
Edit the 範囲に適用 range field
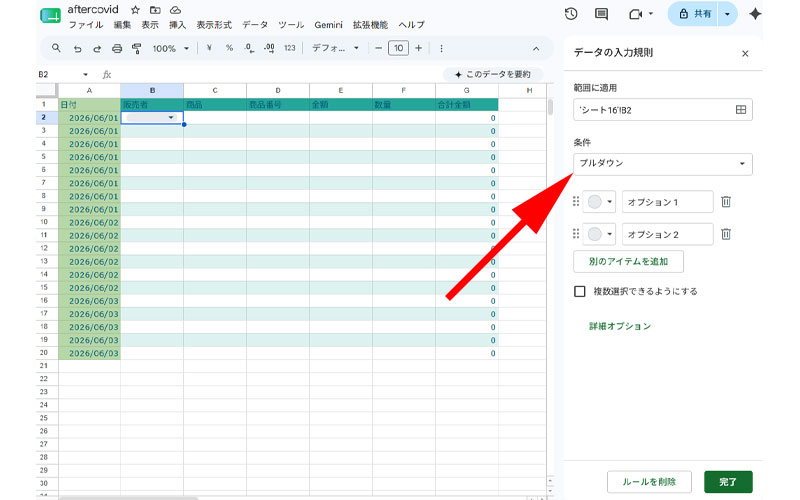(x=663, y=110)
